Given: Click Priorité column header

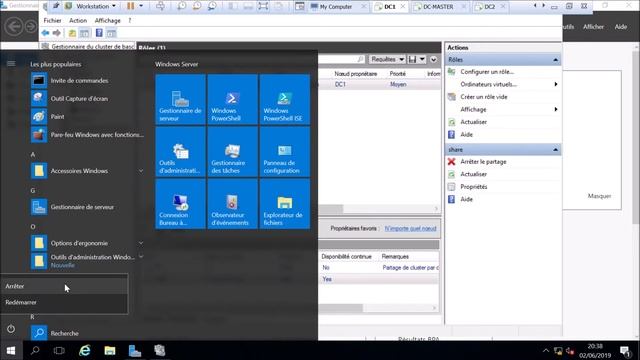Looking at the screenshot, I should pos(398,73).
